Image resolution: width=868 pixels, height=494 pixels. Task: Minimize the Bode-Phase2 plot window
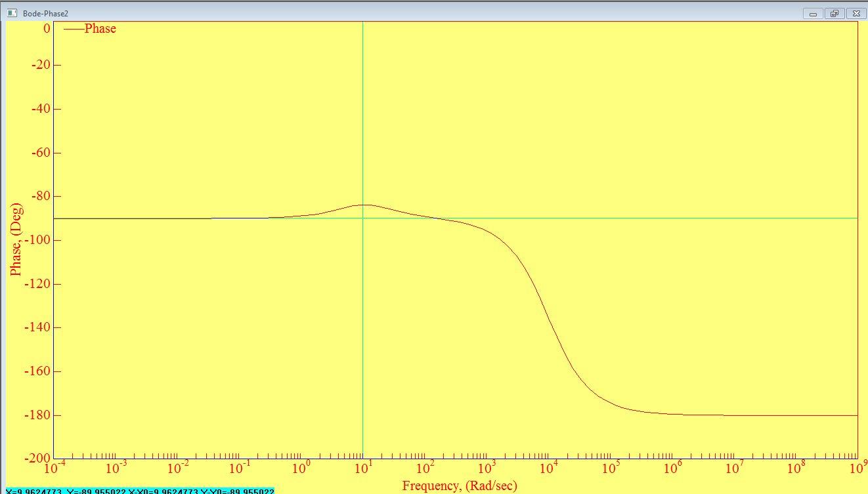pos(813,13)
